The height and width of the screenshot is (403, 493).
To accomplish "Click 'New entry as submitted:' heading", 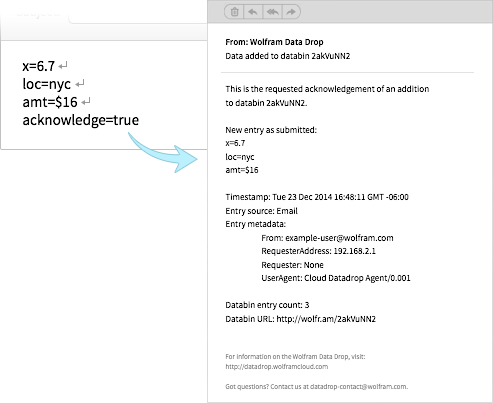I will (x=271, y=130).
